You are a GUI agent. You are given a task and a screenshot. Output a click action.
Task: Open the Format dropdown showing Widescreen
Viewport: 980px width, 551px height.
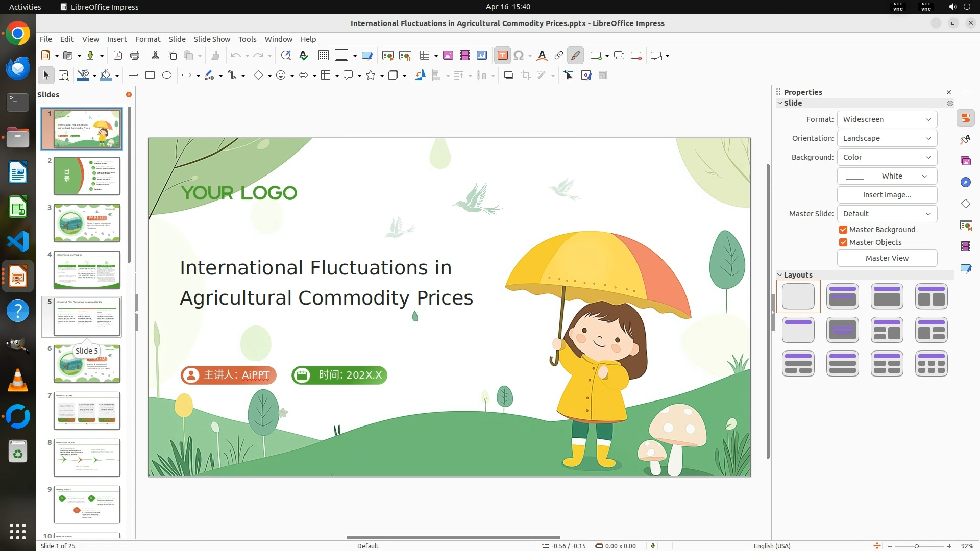887,119
